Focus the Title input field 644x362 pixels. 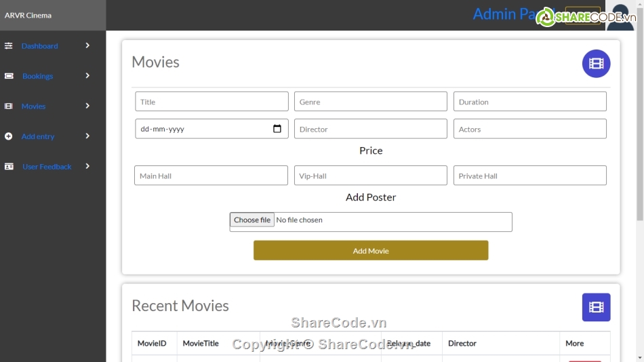212,102
